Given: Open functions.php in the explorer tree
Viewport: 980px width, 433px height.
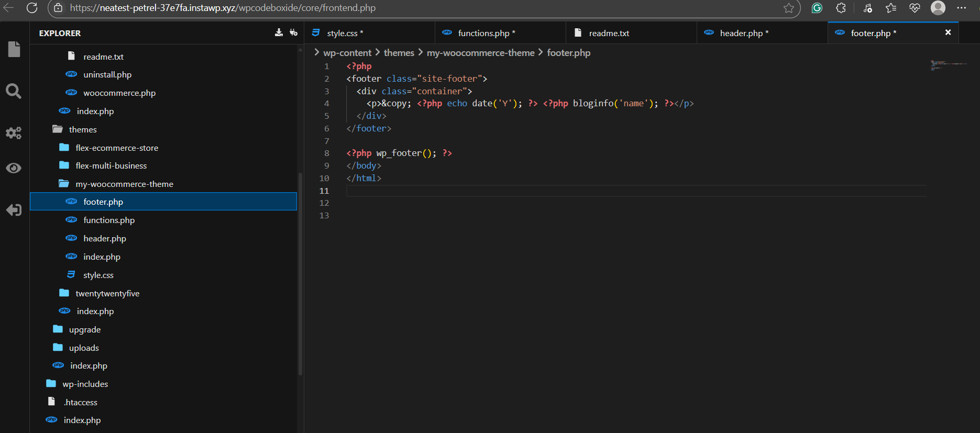Looking at the screenshot, I should tap(109, 220).
